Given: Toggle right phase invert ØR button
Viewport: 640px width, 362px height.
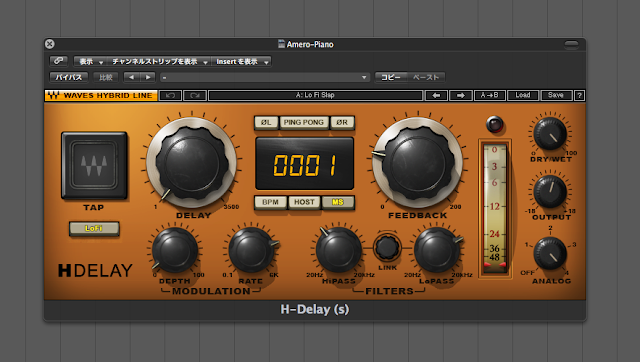Looking at the screenshot, I should [x=342, y=122].
